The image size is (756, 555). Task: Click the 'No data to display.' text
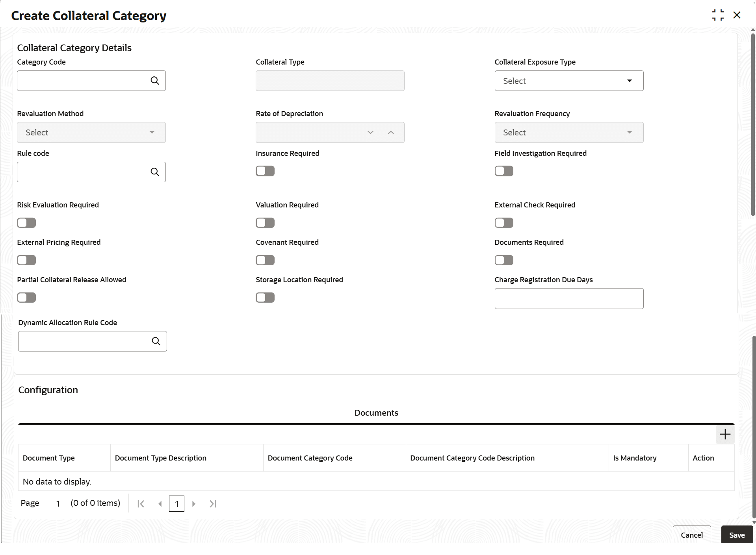(57, 481)
